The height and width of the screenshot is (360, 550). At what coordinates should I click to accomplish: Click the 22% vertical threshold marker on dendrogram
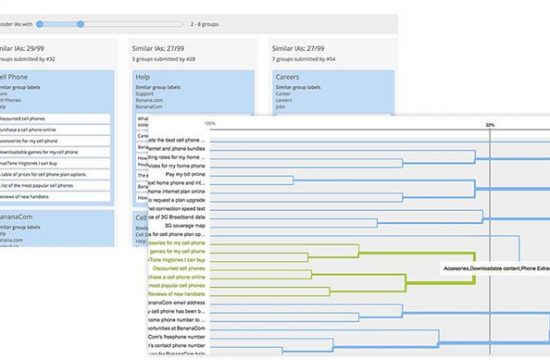(490, 125)
